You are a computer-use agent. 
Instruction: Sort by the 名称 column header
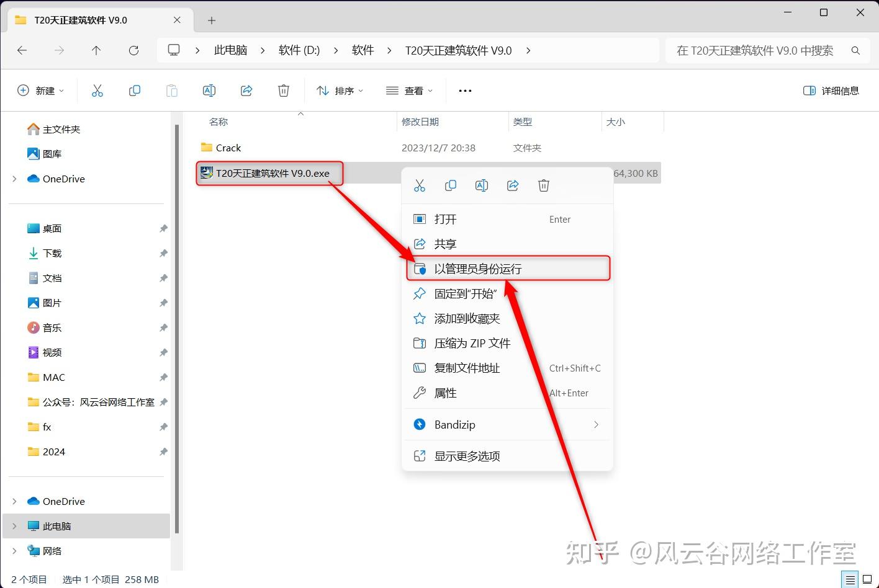tap(219, 122)
